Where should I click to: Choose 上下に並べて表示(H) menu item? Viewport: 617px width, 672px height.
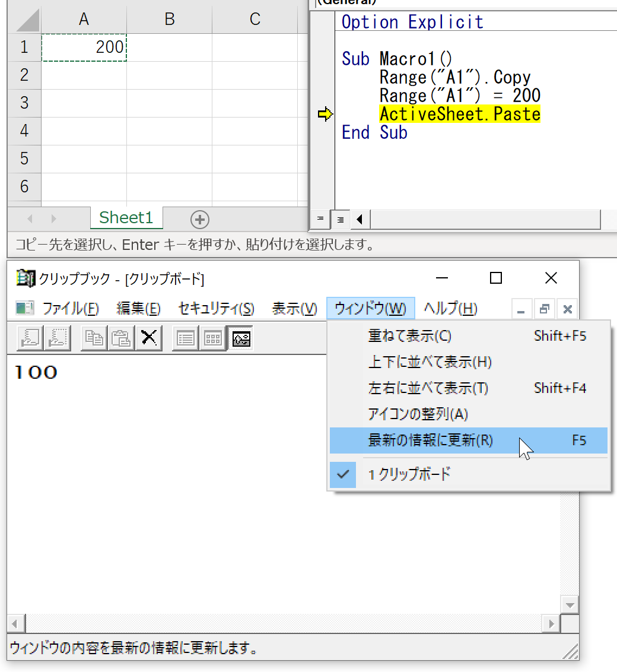click(x=469, y=362)
